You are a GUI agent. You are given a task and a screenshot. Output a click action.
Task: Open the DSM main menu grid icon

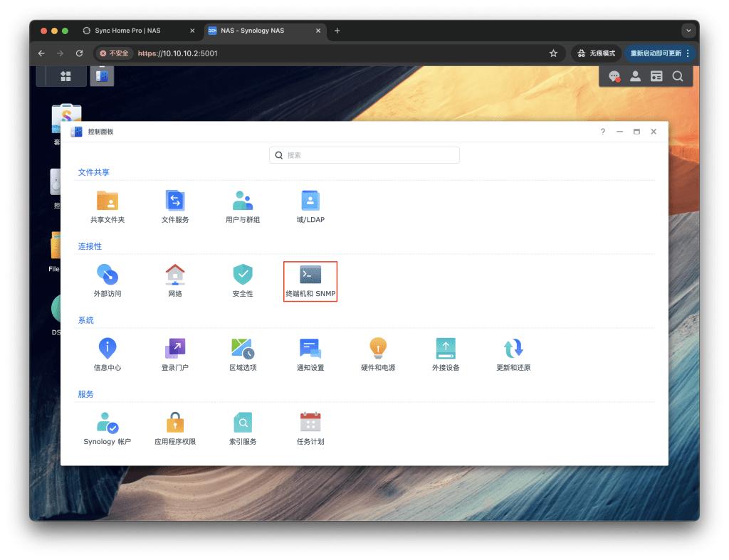pyautogui.click(x=65, y=75)
